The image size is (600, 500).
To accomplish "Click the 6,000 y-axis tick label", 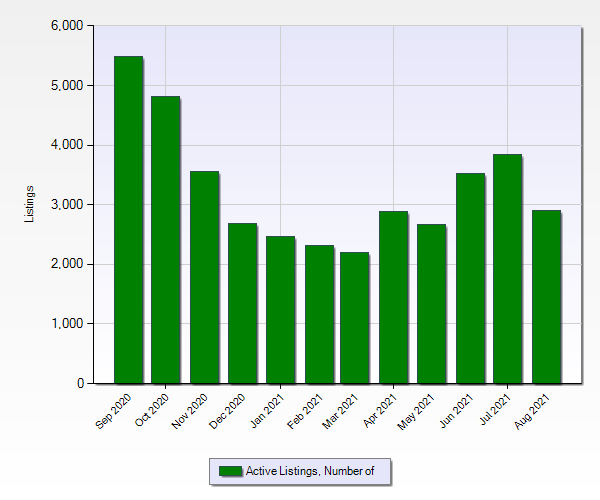I will pyautogui.click(x=67, y=26).
